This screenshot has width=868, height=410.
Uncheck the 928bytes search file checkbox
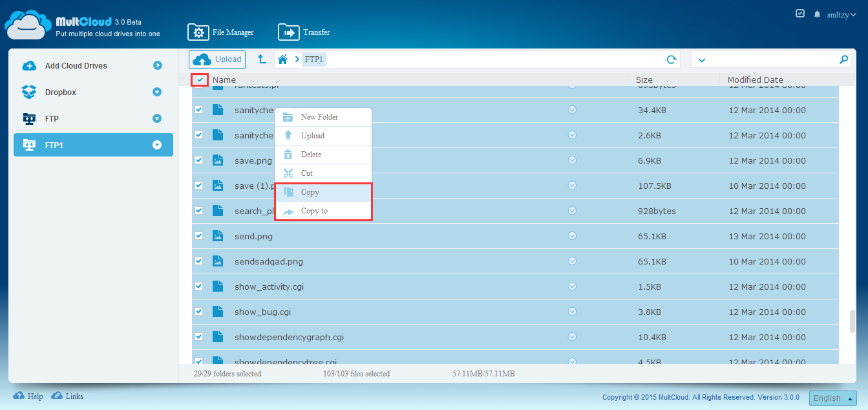click(x=198, y=211)
